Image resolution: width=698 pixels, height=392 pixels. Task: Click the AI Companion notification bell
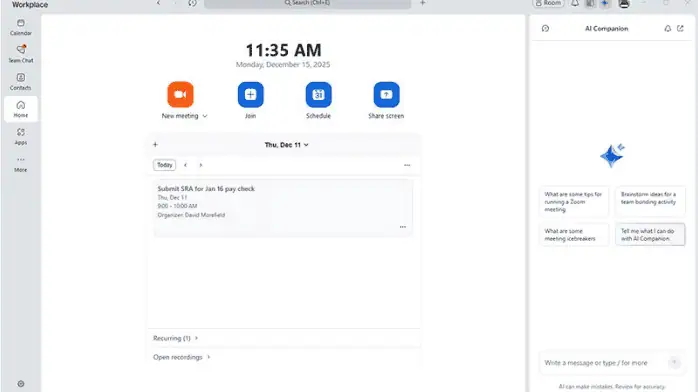coord(668,28)
